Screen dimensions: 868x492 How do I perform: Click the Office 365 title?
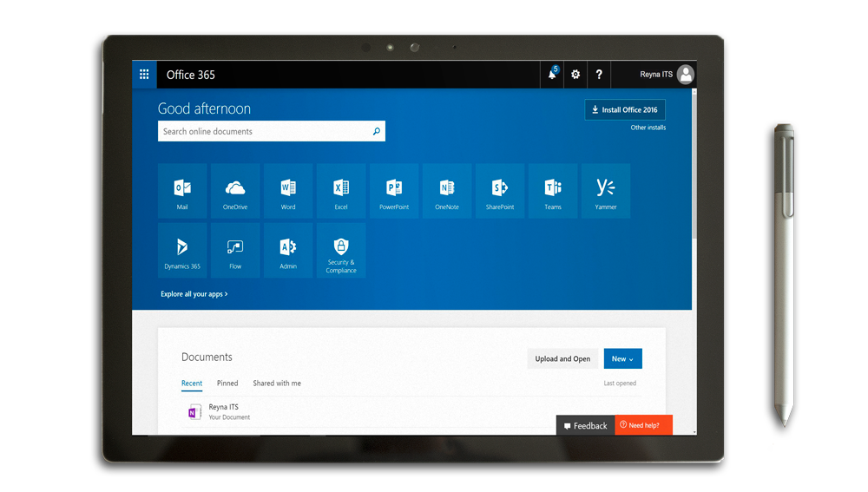coord(190,75)
